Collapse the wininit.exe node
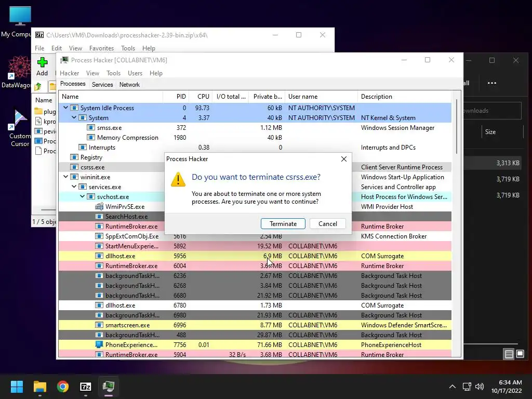The height and width of the screenshot is (399, 532). [x=65, y=177]
